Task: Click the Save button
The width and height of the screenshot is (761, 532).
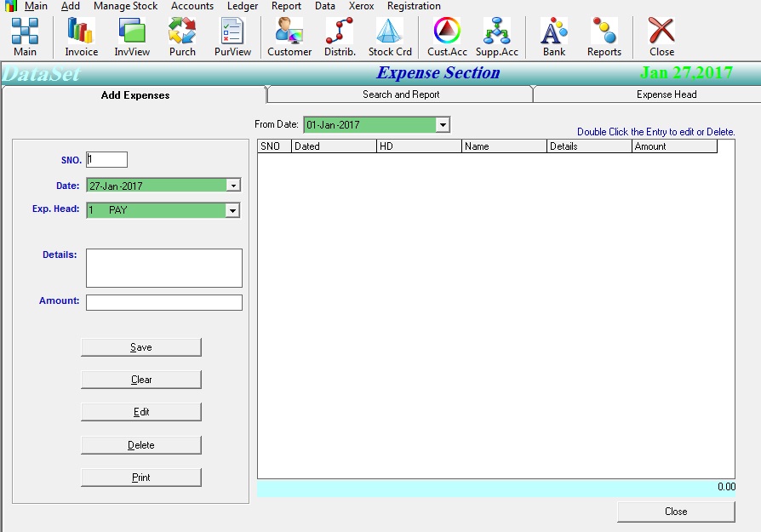Action: click(x=141, y=347)
